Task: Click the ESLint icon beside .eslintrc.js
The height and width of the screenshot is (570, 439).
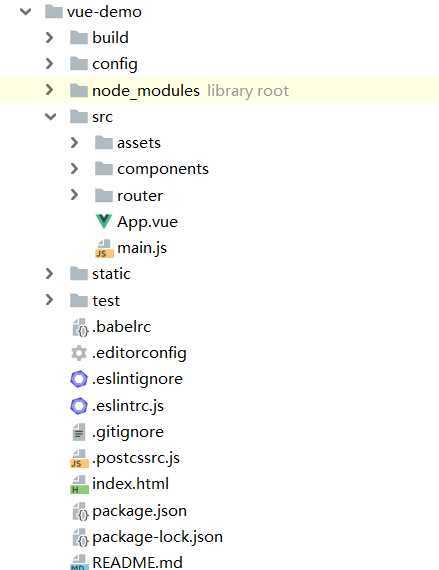Action: [x=79, y=406]
